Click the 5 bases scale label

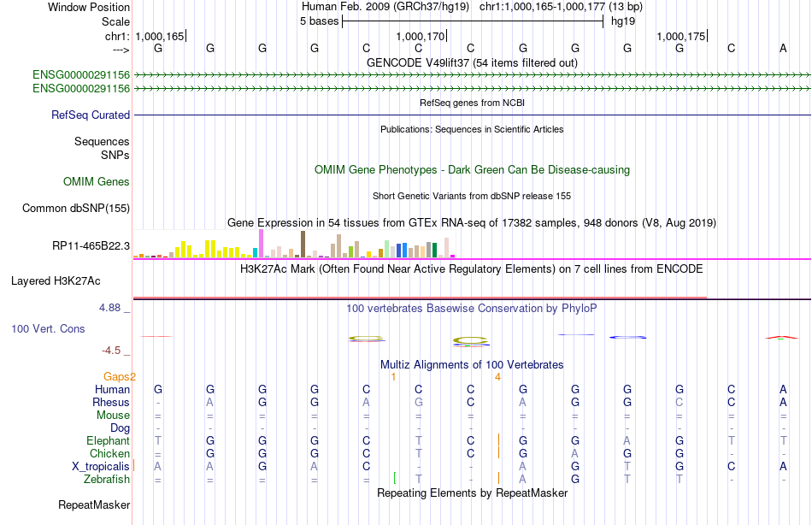click(x=319, y=21)
